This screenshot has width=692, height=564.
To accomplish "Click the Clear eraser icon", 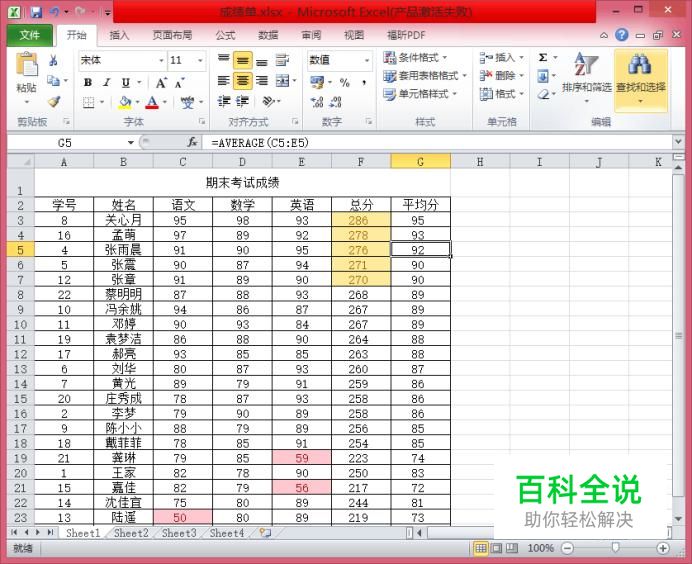I will point(543,94).
